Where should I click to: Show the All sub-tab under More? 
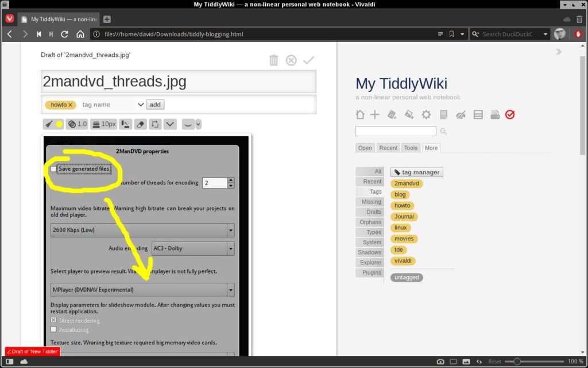click(x=370, y=171)
